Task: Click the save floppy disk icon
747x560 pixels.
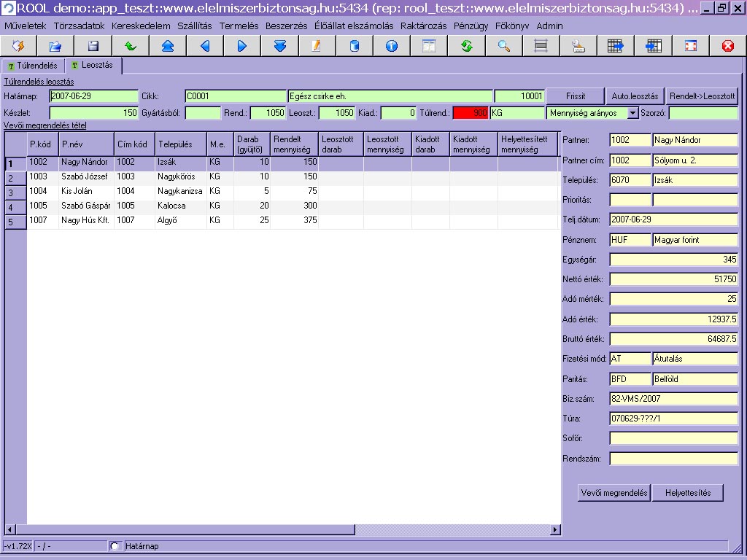Action: [x=93, y=46]
